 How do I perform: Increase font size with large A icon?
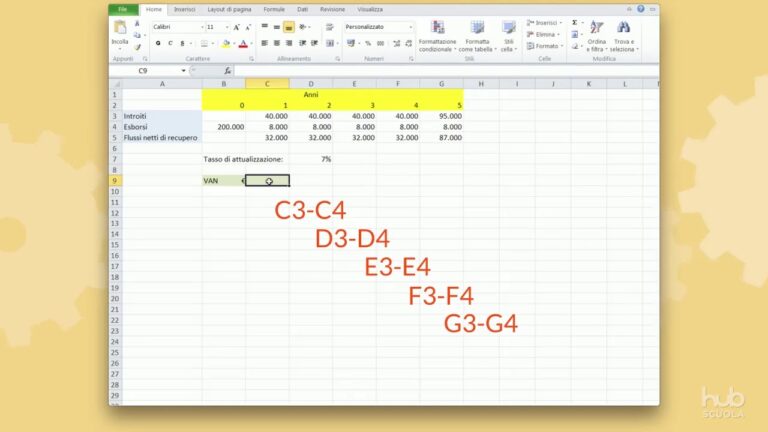(x=237, y=27)
